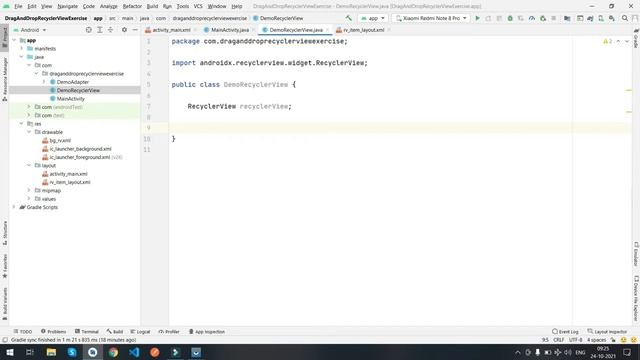Open the Event Log
The image size is (640, 360).
(x=565, y=331)
